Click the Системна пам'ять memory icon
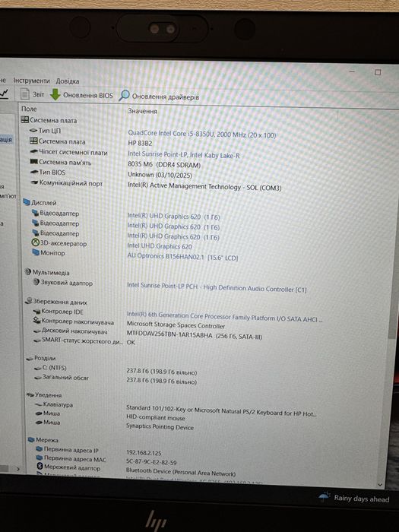 coord(34,162)
